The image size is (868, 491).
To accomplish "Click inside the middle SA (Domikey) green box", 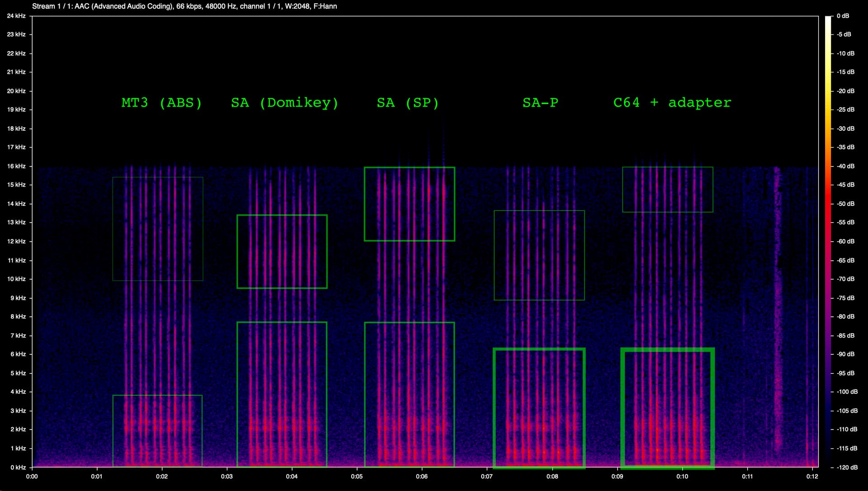I will (282, 251).
